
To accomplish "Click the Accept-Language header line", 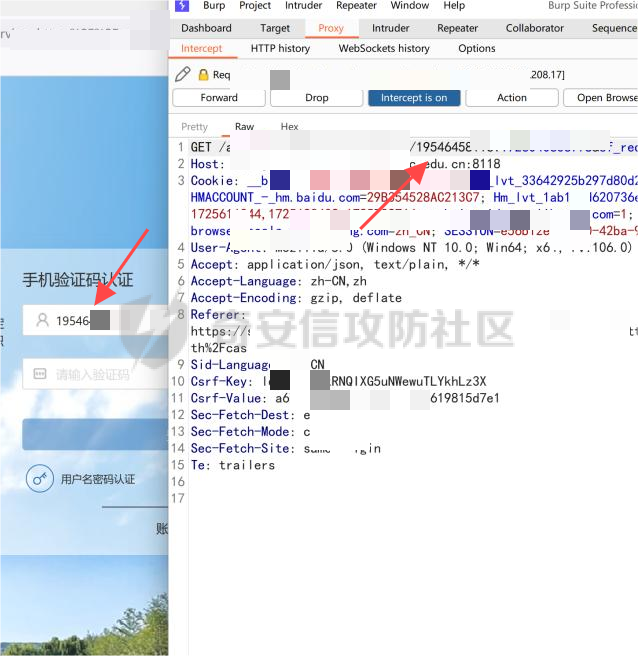I will 279,281.
